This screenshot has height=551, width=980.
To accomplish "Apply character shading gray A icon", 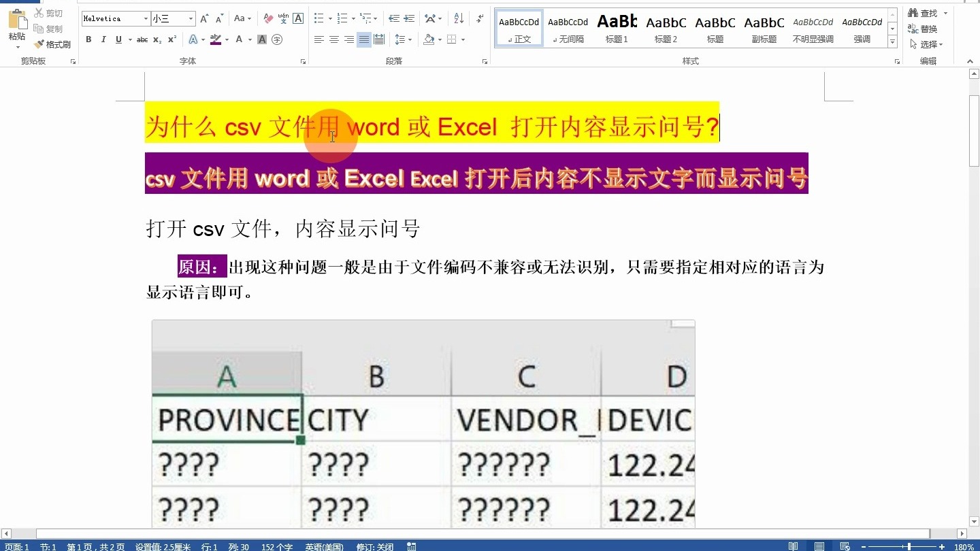I will (x=262, y=39).
